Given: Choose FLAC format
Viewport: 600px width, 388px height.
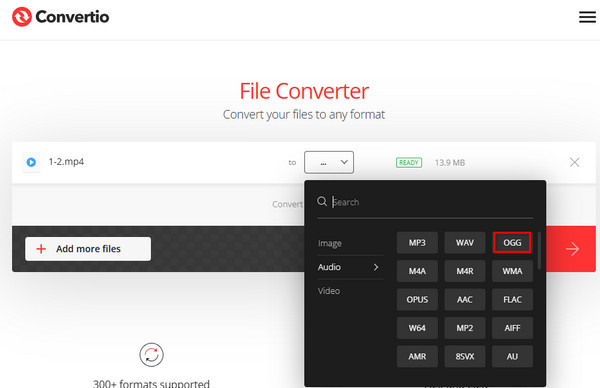Looking at the screenshot, I should [x=512, y=300].
